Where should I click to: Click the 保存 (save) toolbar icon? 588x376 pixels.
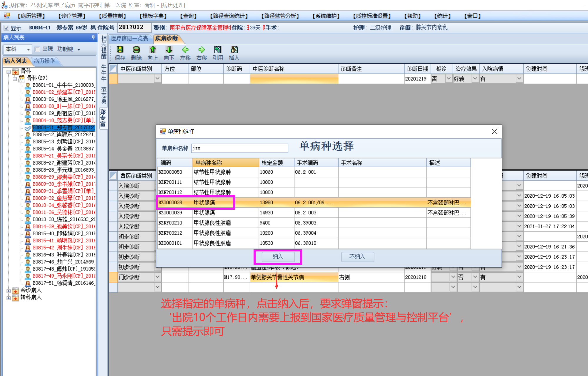click(120, 50)
